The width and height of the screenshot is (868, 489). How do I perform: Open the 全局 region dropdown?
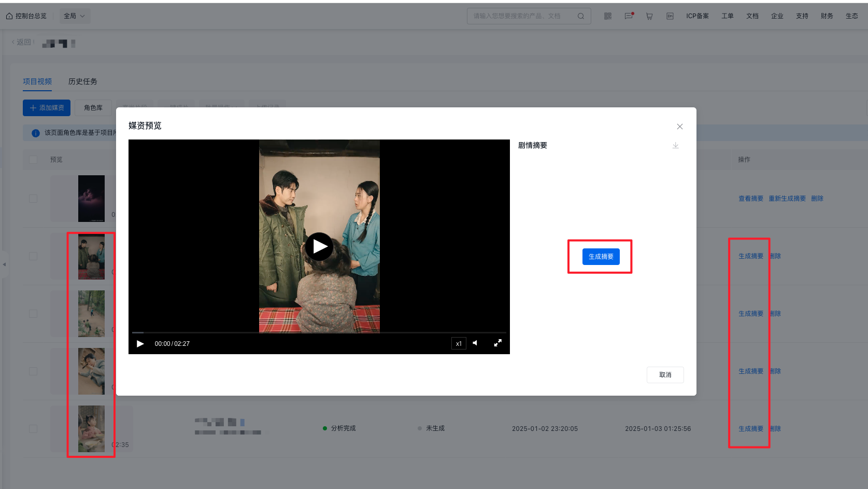coord(75,16)
